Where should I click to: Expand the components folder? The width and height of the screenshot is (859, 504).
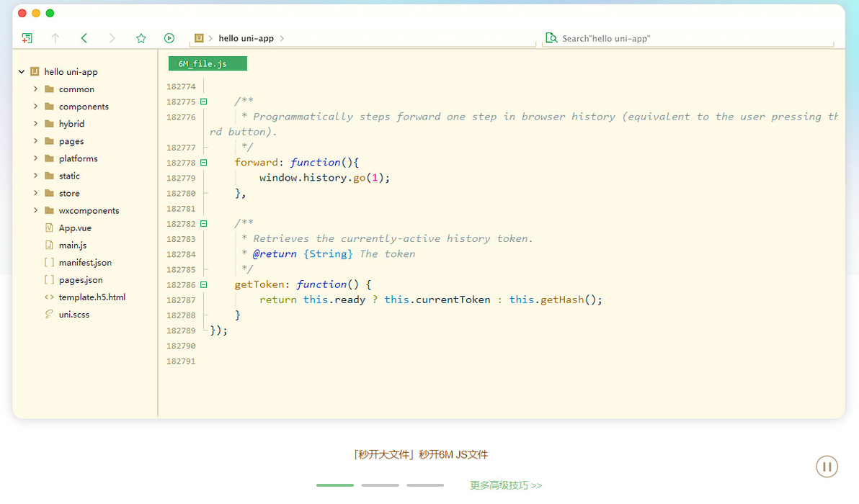coord(35,106)
